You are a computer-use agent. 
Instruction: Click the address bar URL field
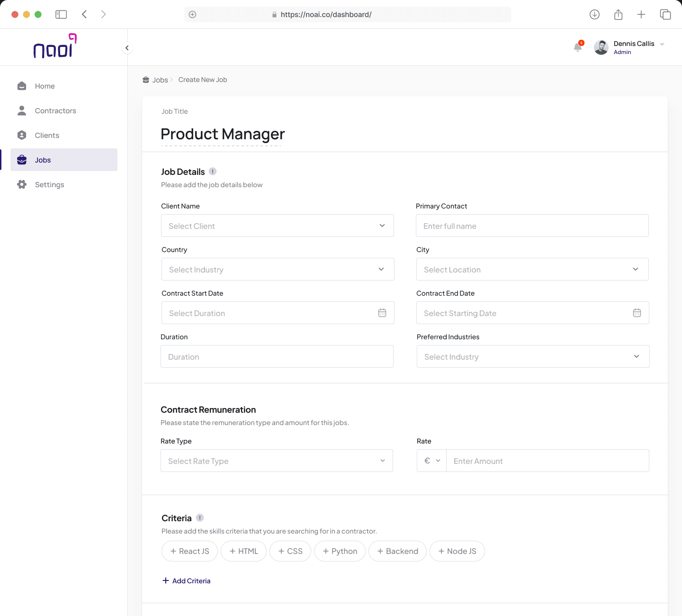pyautogui.click(x=348, y=14)
